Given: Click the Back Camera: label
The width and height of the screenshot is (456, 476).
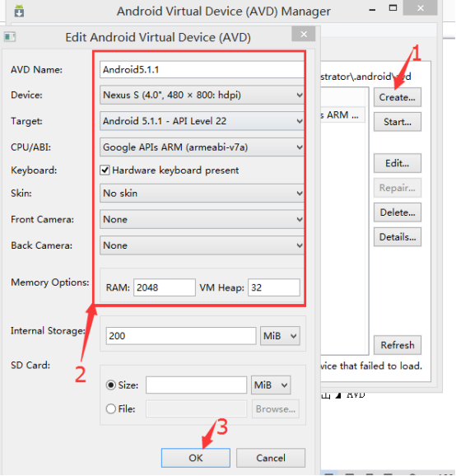Looking at the screenshot, I should click(41, 245).
